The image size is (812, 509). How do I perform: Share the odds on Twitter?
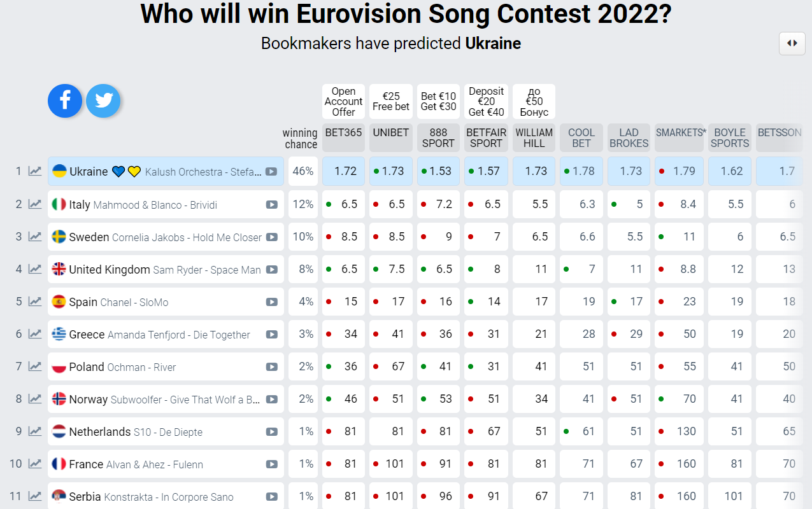pos(103,101)
